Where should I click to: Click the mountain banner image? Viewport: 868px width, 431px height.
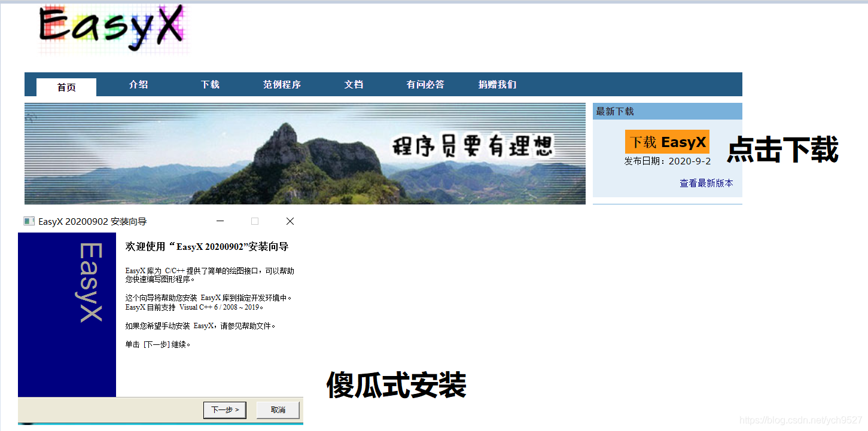pos(305,154)
